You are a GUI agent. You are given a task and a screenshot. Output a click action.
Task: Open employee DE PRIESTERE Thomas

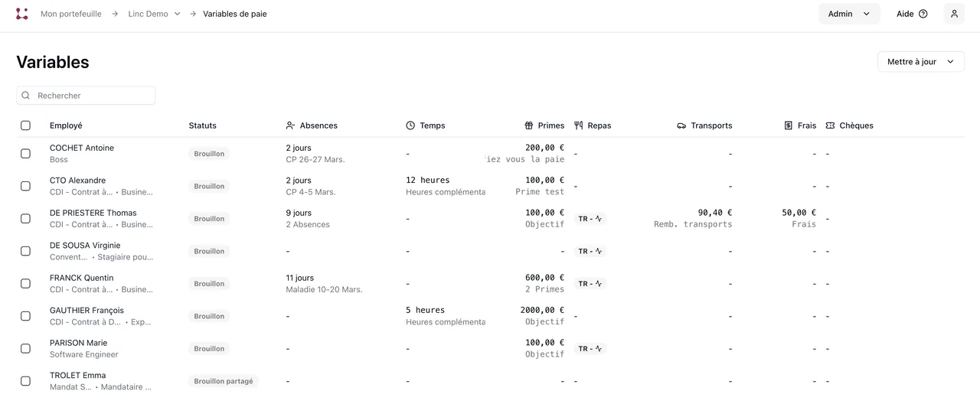tap(93, 213)
